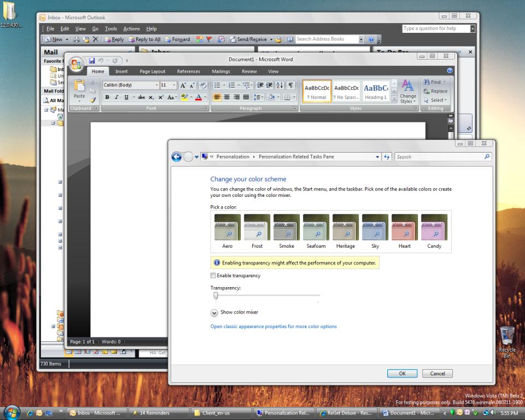Open Recycle Bin on the desktop

click(507, 342)
